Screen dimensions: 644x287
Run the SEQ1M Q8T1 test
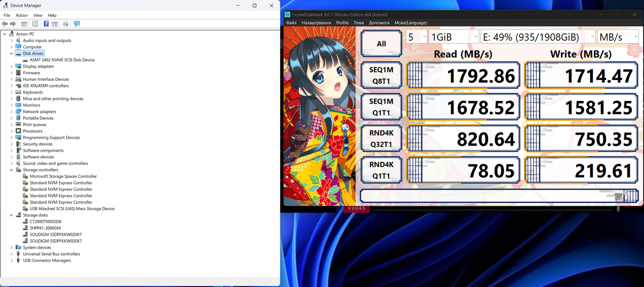(x=381, y=75)
